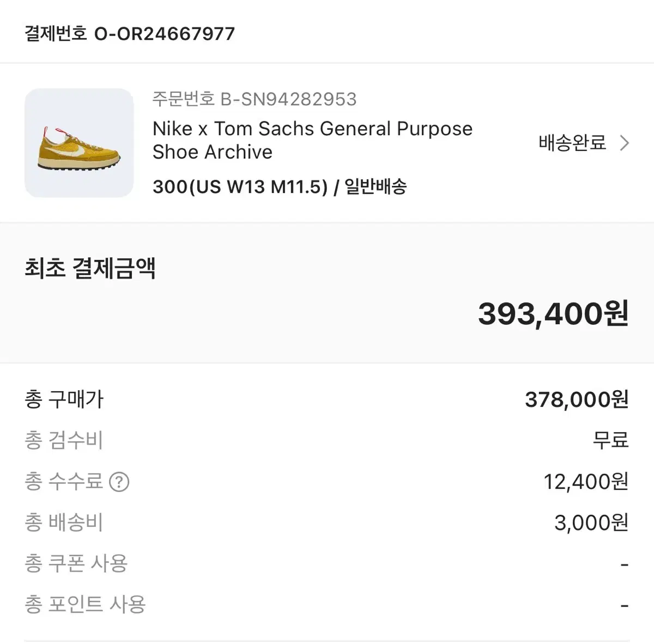Tap the 총 배송비 shipping label
Image resolution: width=654 pixels, height=644 pixels.
click(x=64, y=523)
